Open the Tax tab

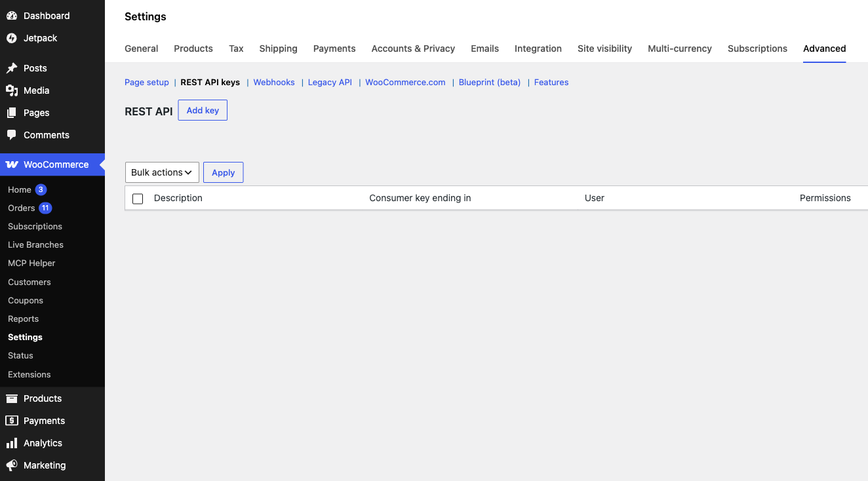point(236,48)
